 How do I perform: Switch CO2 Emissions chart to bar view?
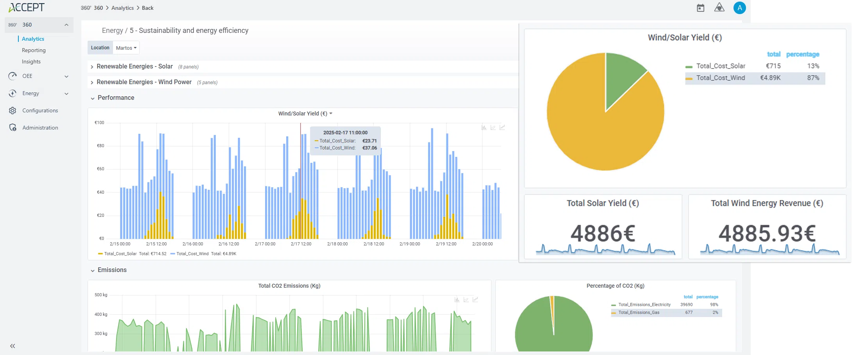point(457,300)
